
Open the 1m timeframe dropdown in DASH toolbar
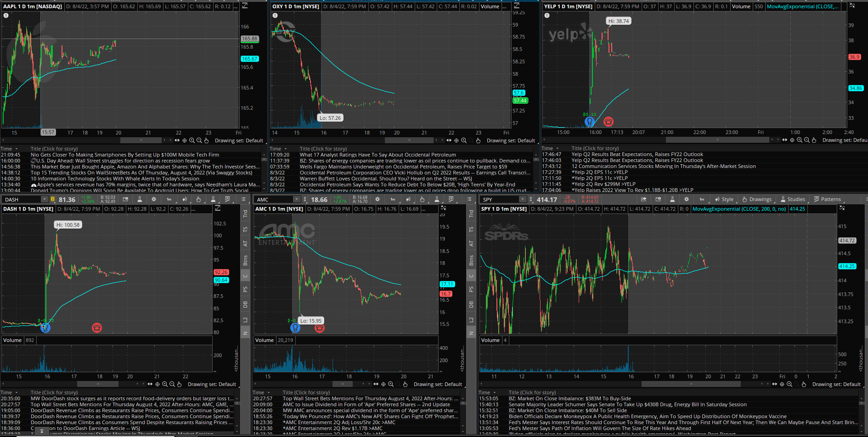(169, 199)
